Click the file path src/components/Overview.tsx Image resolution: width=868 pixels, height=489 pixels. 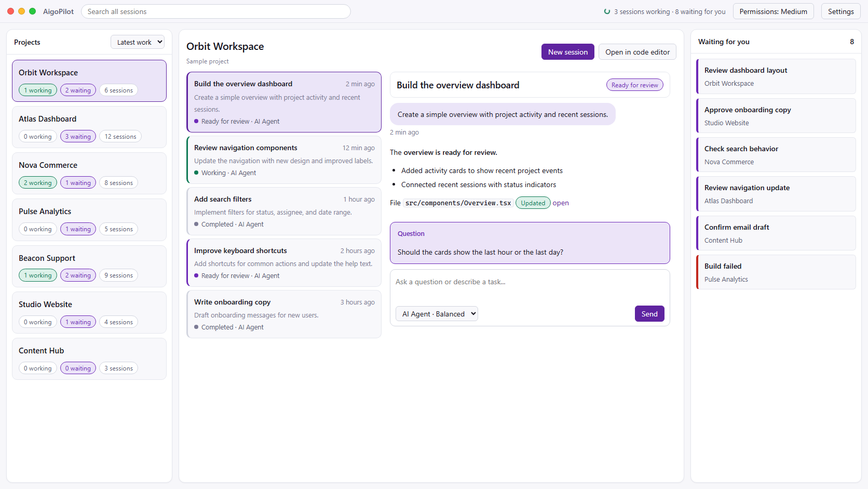pos(458,203)
